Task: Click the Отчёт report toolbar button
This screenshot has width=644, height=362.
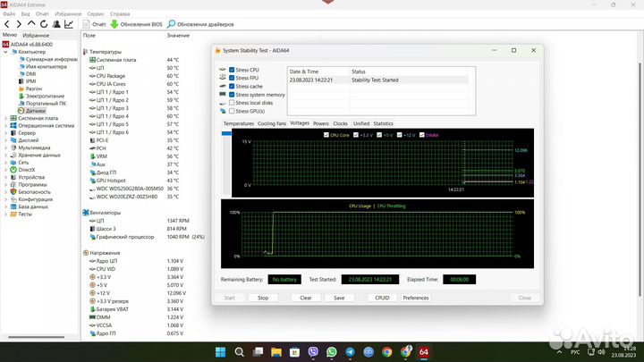Action: pyautogui.click(x=94, y=24)
